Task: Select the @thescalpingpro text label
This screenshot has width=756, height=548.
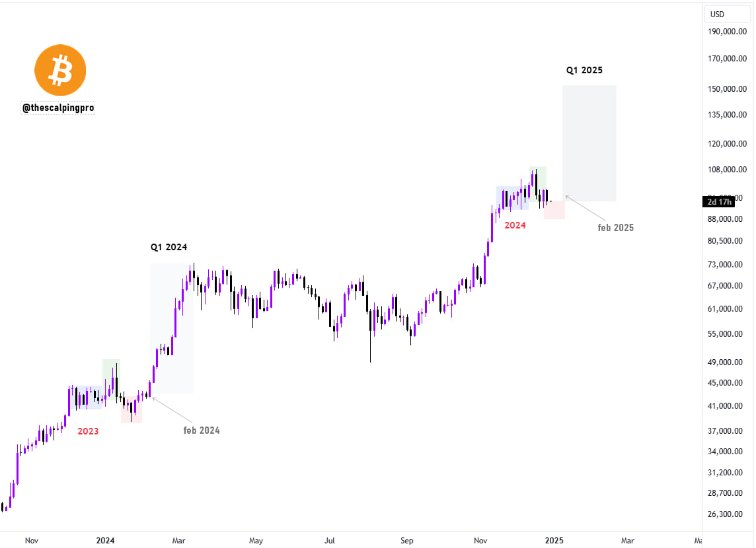Action: point(58,108)
